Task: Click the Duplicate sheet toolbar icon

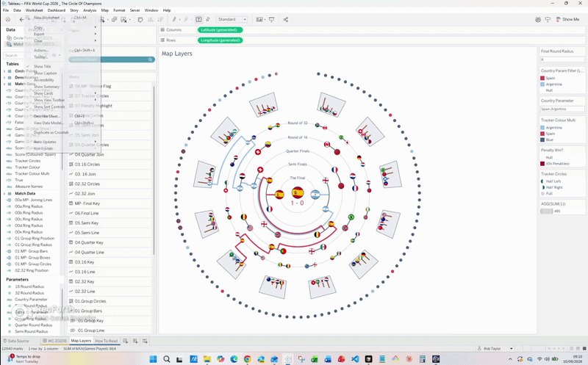Action: click(x=115, y=20)
